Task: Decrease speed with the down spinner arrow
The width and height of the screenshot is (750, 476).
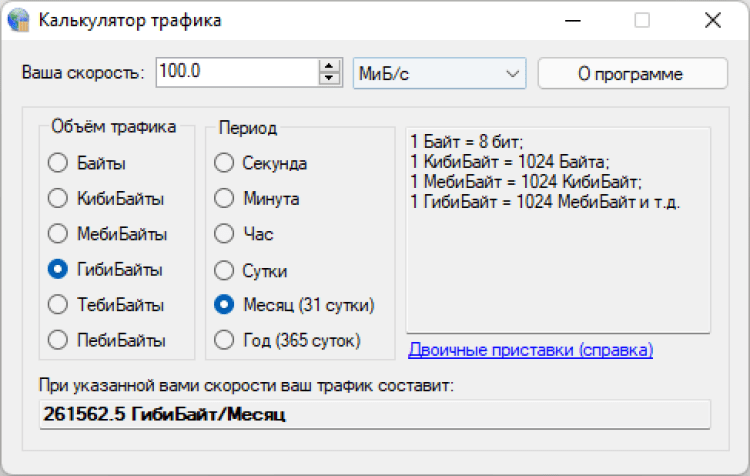Action: click(x=330, y=79)
